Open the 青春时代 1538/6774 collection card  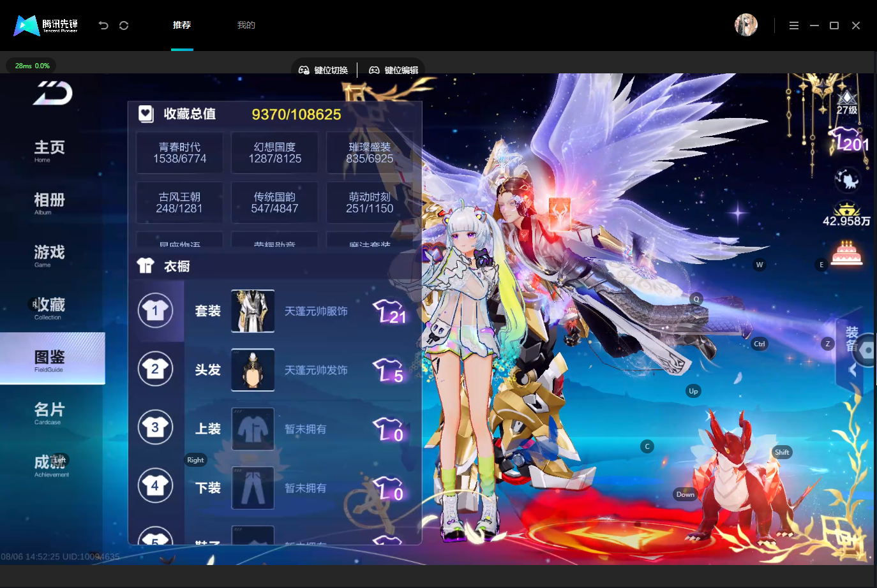(x=179, y=153)
